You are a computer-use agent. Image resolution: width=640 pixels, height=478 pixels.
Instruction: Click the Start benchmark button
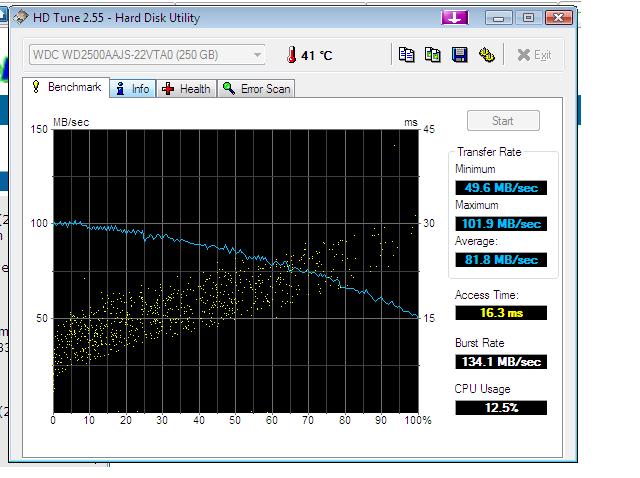(503, 121)
